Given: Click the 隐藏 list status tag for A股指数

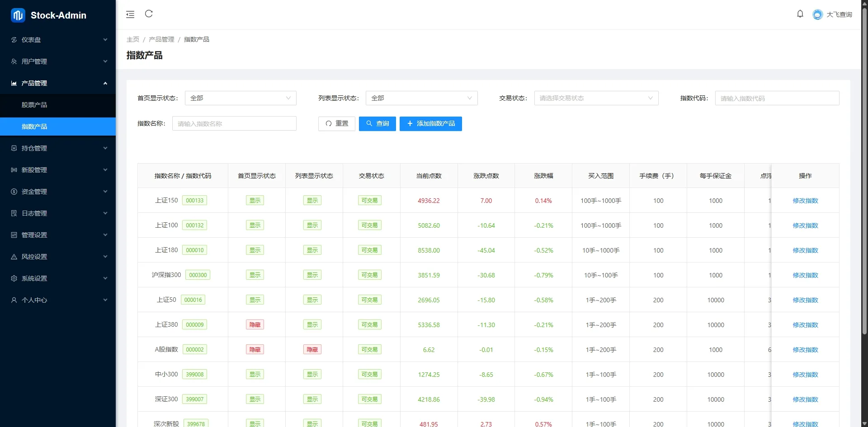Looking at the screenshot, I should coord(312,350).
